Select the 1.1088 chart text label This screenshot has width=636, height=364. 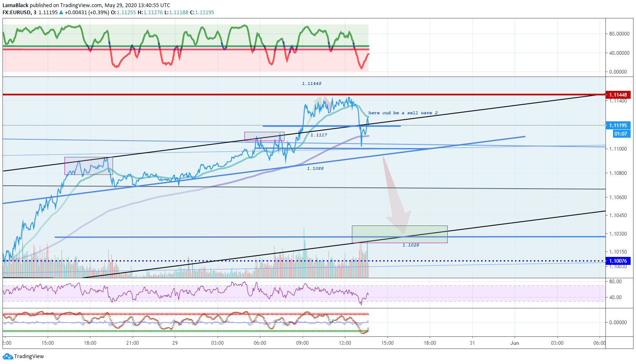tap(315, 169)
